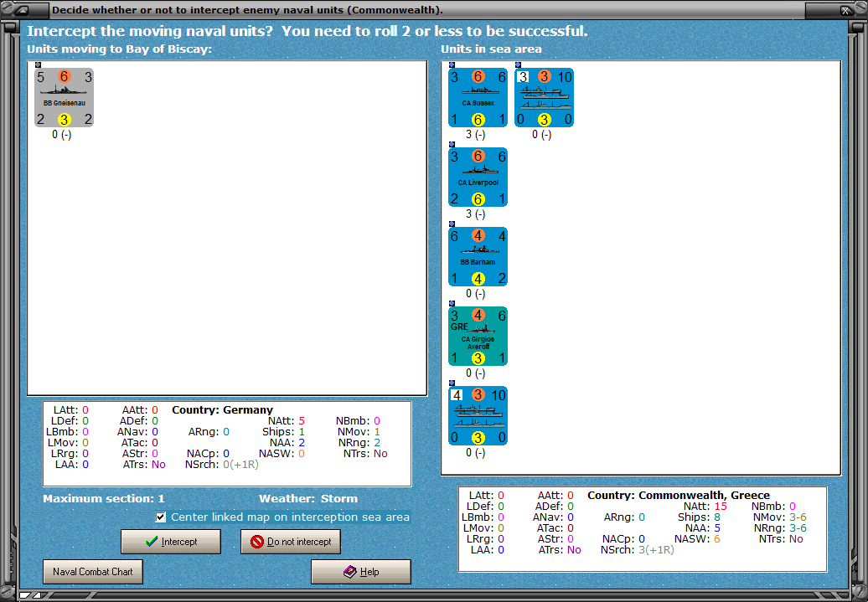Image resolution: width=868 pixels, height=602 pixels.
Task: Click the status marker above CA Sussex
Action: [452, 64]
